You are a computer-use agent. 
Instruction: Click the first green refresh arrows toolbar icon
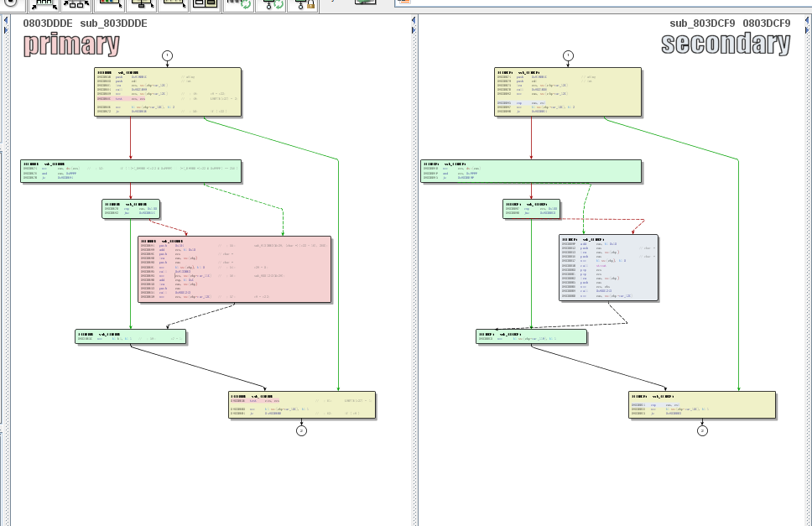point(238,4)
